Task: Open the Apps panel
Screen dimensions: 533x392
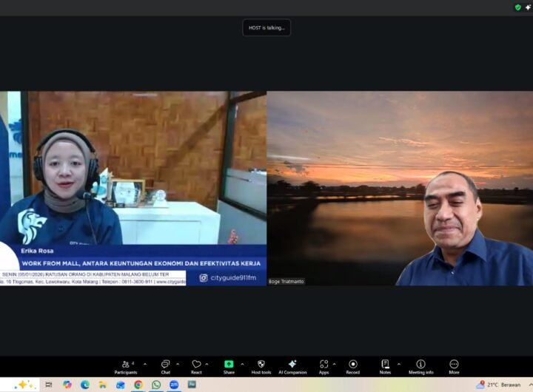Action: click(324, 365)
